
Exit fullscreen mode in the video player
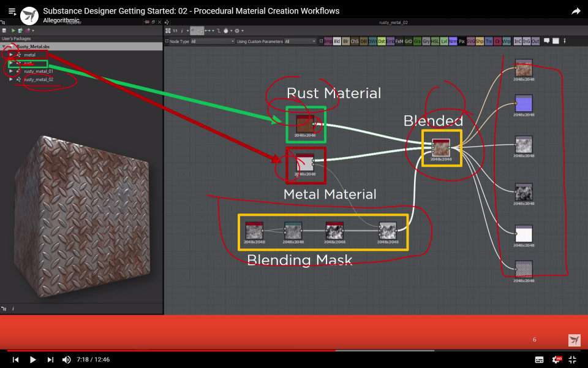[x=572, y=359]
